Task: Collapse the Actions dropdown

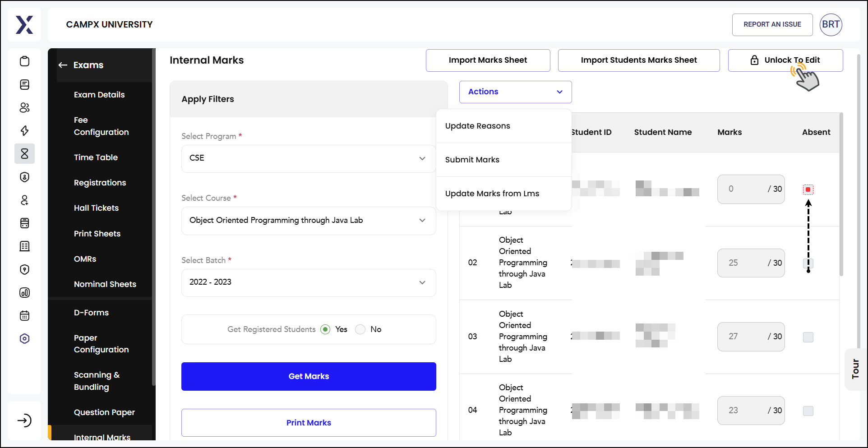Action: 515,92
